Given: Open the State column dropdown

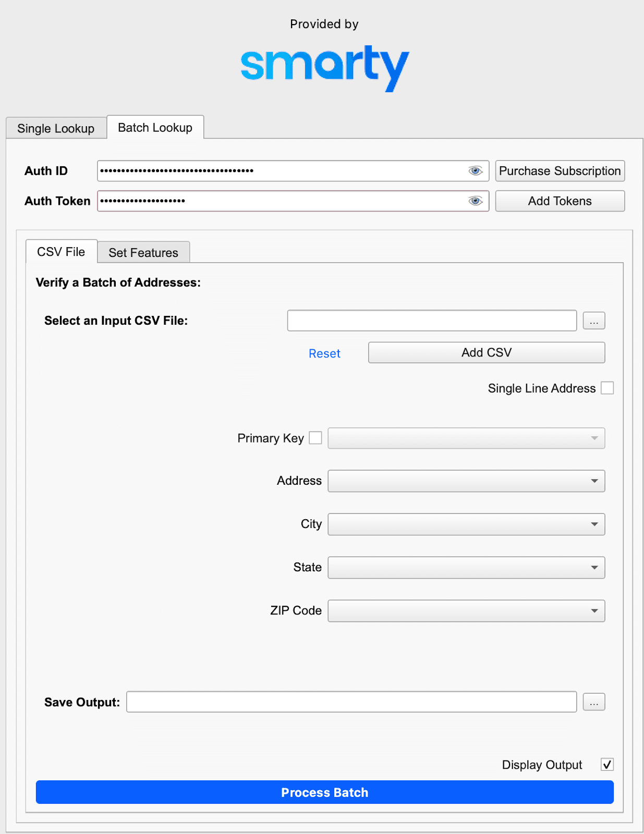Looking at the screenshot, I should (x=466, y=568).
